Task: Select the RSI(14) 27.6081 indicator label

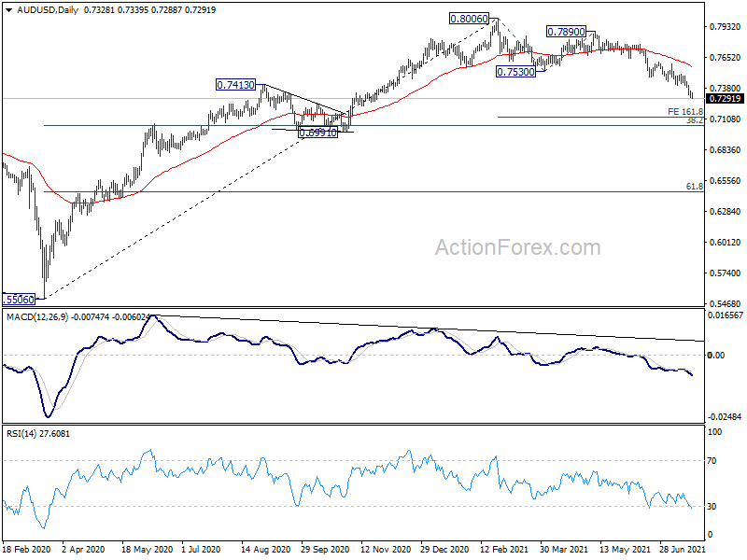Action: 37,434
